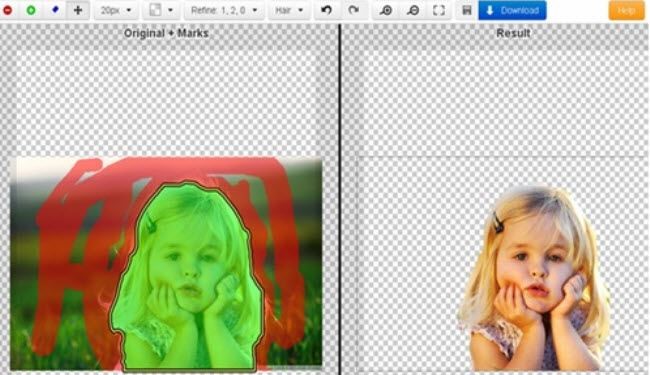Open the background color picker dropdown
Viewport: 650px width, 375px height.
tap(161, 10)
